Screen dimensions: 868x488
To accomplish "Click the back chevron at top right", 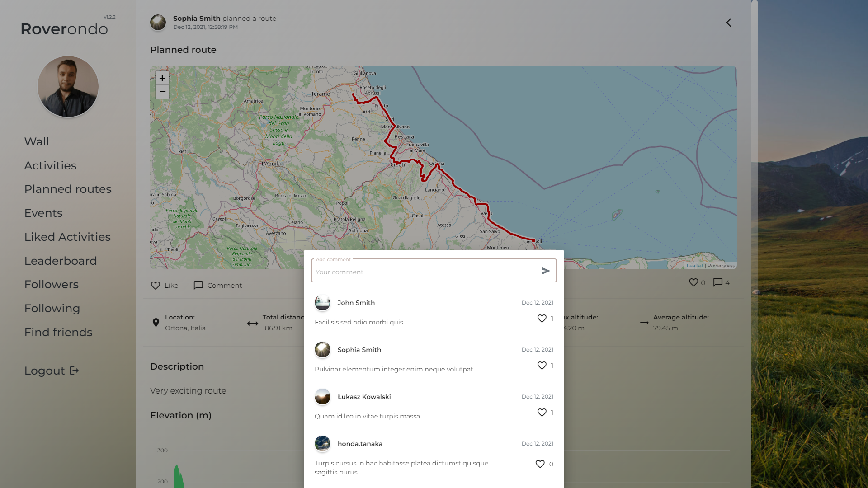I will coord(729,23).
